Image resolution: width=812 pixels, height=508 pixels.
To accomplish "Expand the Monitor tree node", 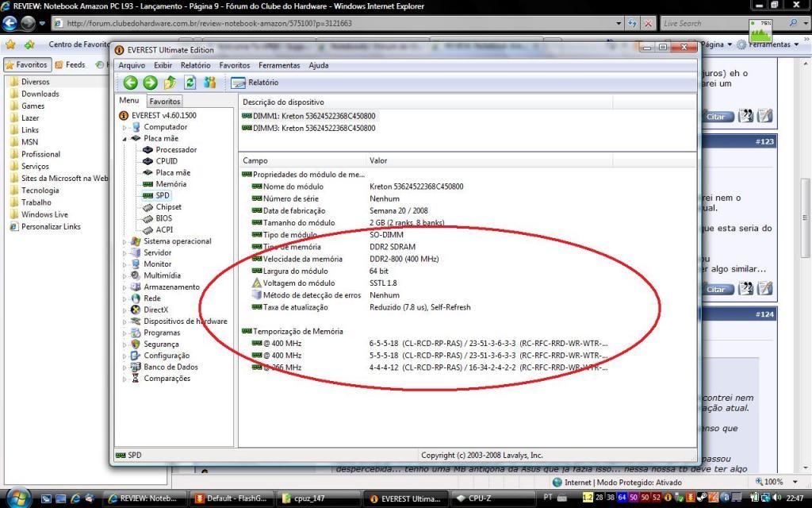I will pos(124,264).
